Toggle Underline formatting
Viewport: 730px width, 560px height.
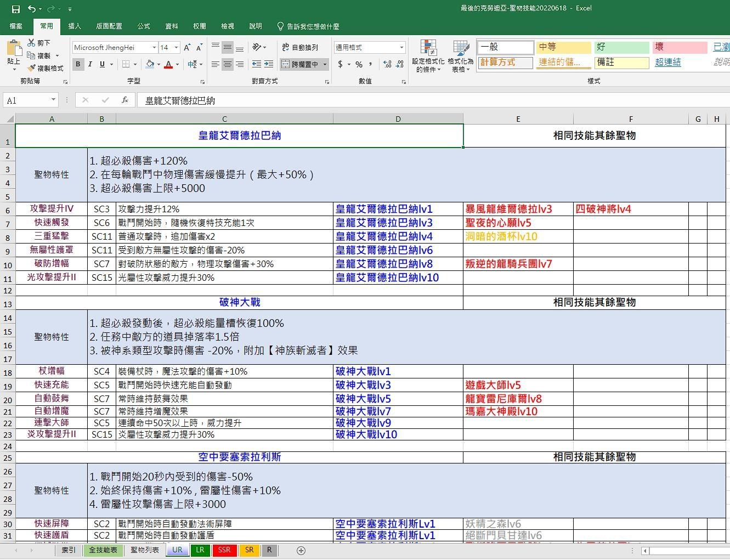[101, 64]
